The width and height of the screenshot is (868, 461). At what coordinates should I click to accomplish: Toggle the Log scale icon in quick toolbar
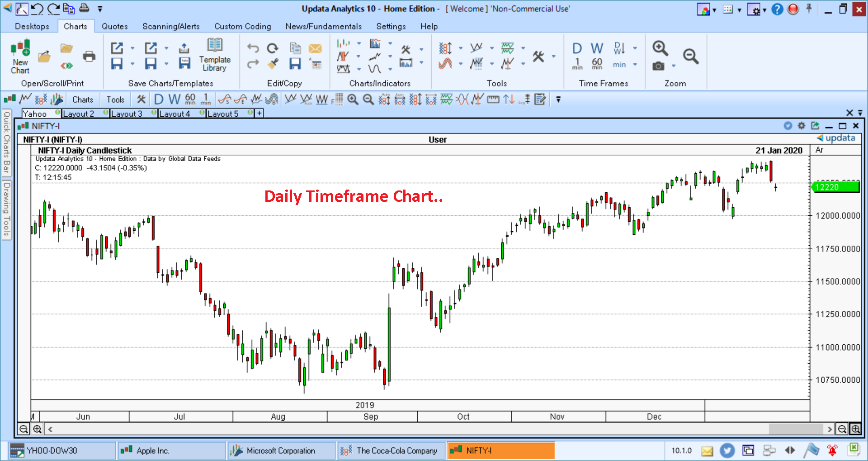(x=524, y=100)
